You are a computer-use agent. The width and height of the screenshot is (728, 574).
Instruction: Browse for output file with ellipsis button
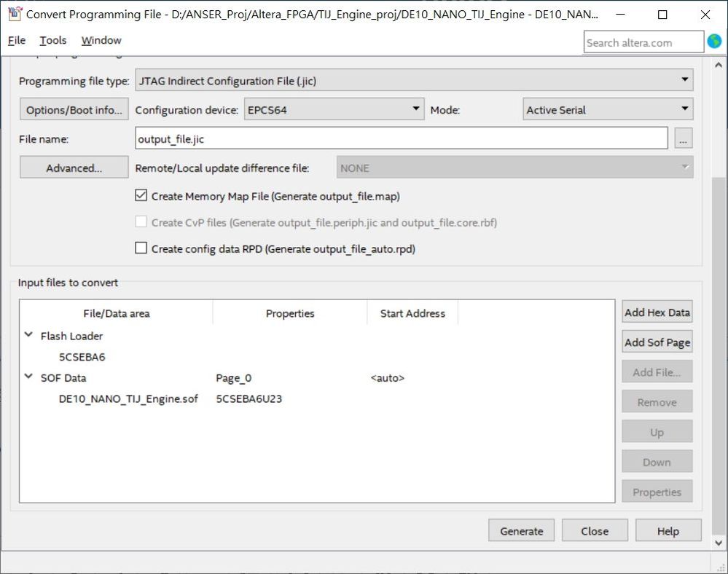[x=683, y=138]
